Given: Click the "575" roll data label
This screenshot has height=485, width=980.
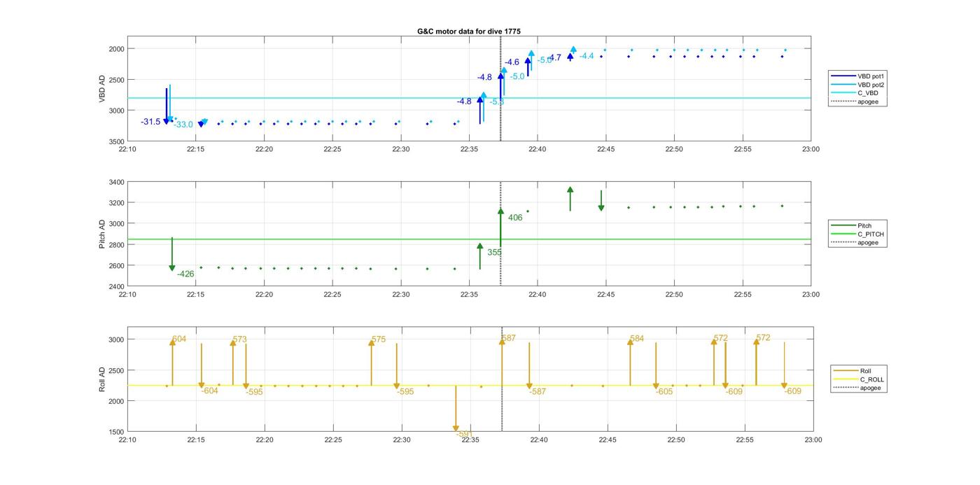Looking at the screenshot, I should pyautogui.click(x=378, y=339).
